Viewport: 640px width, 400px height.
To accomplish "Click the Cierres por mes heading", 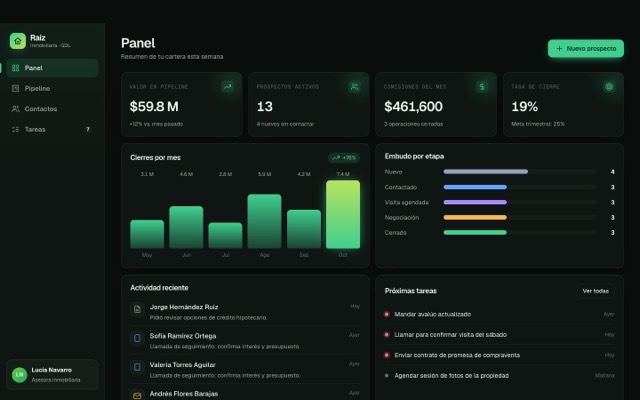I will coord(156,158).
